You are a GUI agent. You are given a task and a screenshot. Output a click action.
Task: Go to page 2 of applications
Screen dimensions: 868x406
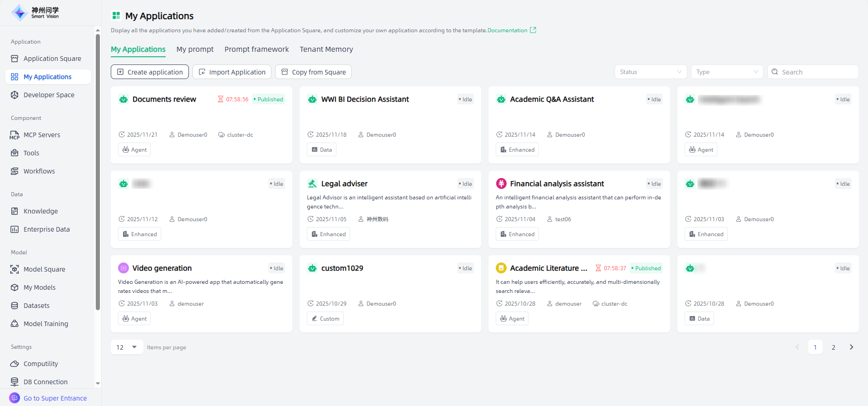833,347
